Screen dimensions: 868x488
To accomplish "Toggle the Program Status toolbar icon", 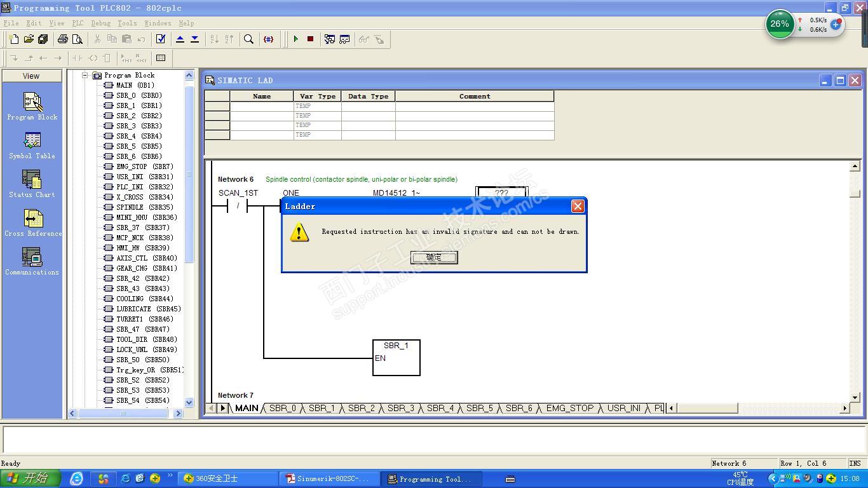I will coord(330,39).
